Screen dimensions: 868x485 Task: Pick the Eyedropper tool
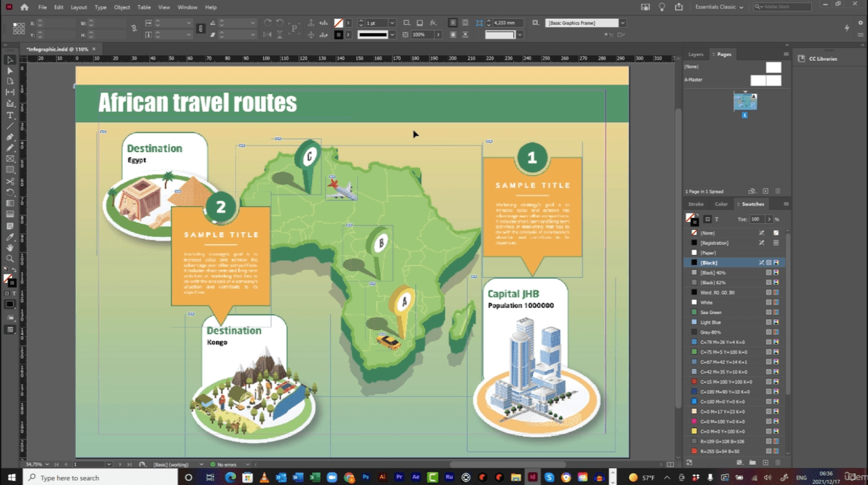coord(10,237)
